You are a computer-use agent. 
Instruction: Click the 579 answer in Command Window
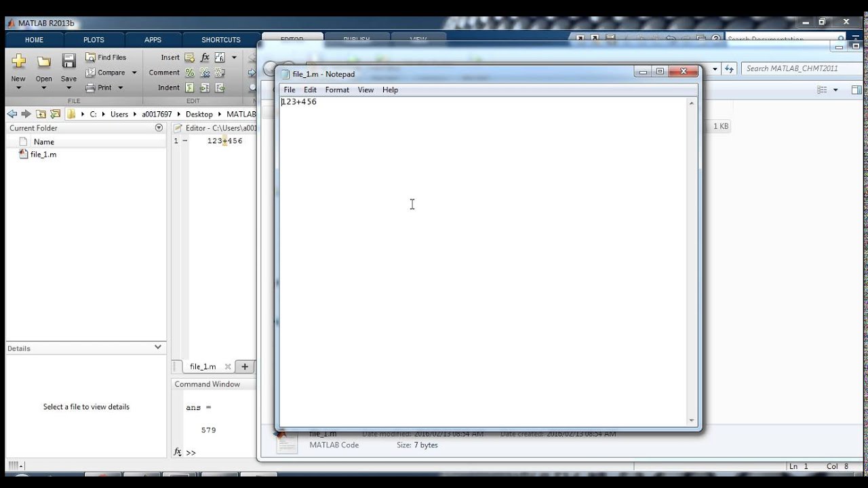coord(208,430)
